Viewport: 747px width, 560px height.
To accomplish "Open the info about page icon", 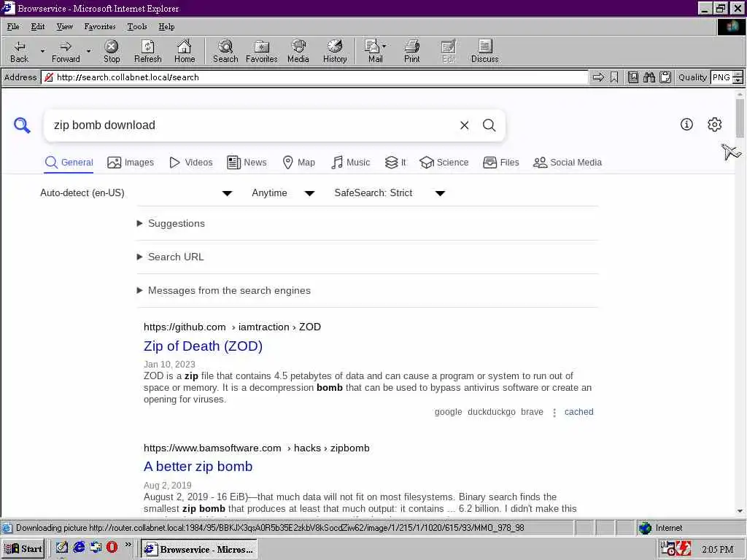I will pos(686,124).
